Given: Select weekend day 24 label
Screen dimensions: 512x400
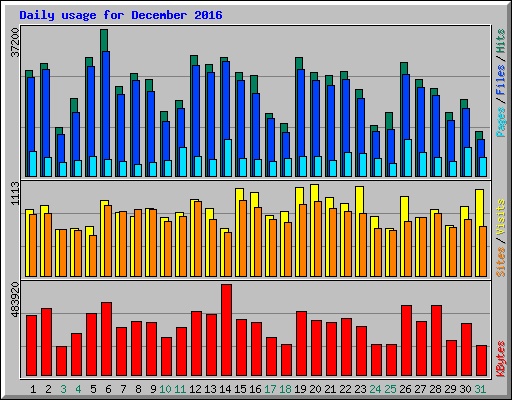Looking at the screenshot, I should (375, 389).
